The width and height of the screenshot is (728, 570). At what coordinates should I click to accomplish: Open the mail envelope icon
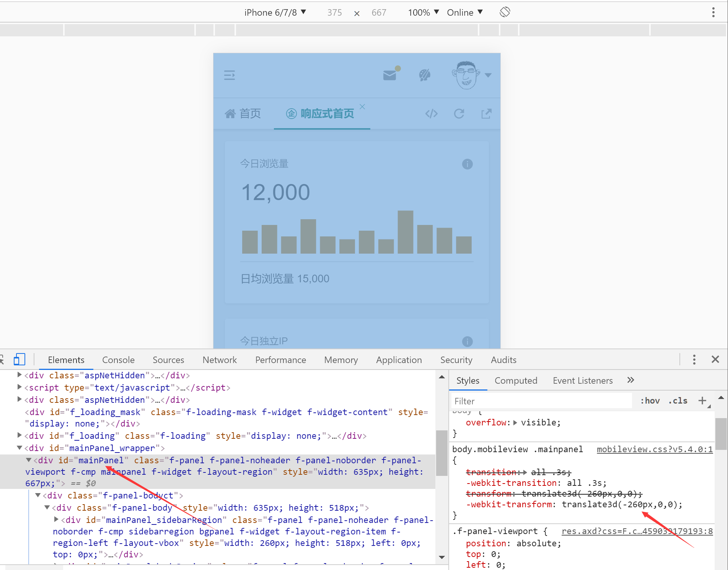[390, 75]
